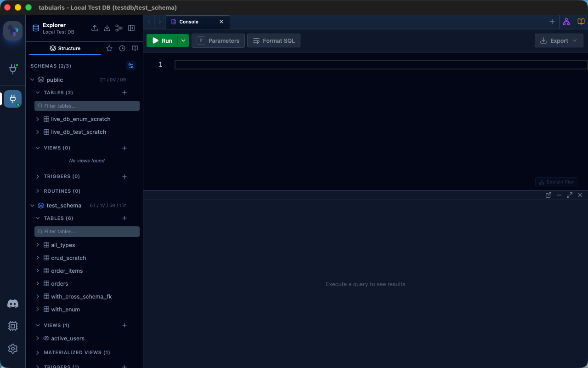
Task: Add a trigger in the public schema
Action: click(124, 177)
